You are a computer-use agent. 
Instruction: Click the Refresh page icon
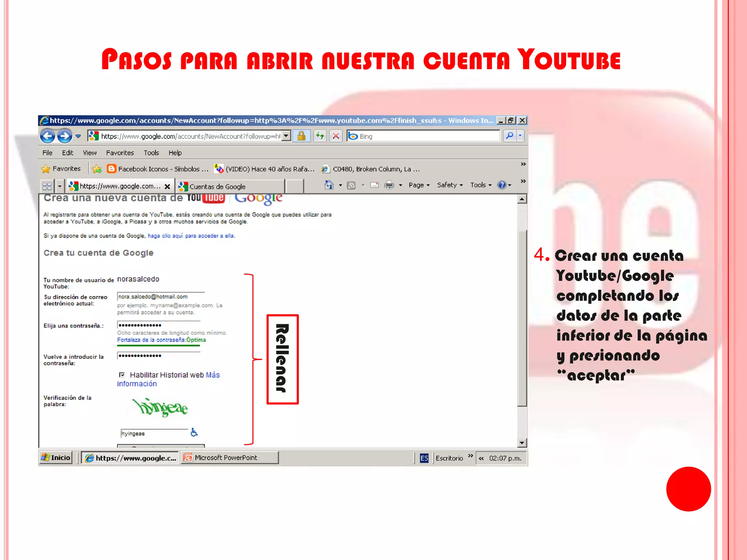tap(320, 136)
